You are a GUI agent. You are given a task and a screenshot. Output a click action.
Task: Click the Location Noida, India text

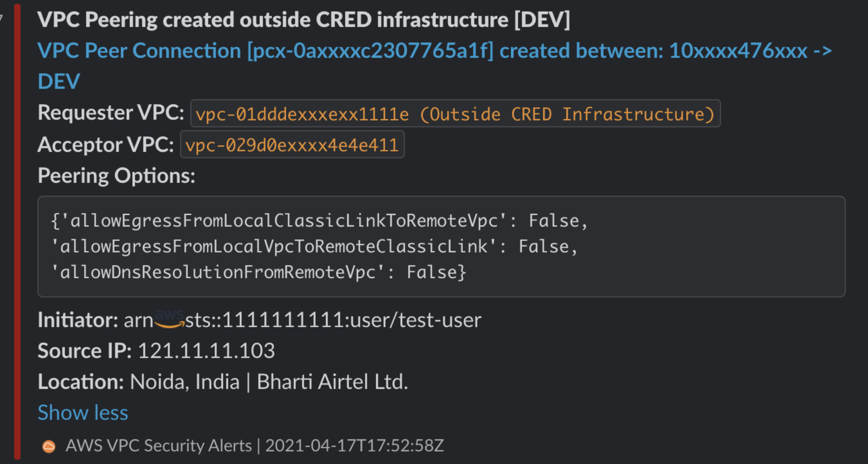(x=185, y=382)
